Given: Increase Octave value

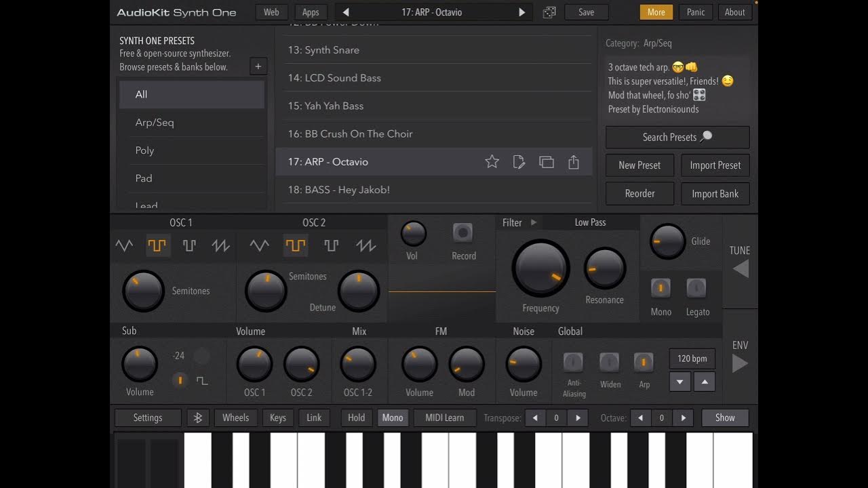Looking at the screenshot, I should [x=684, y=418].
